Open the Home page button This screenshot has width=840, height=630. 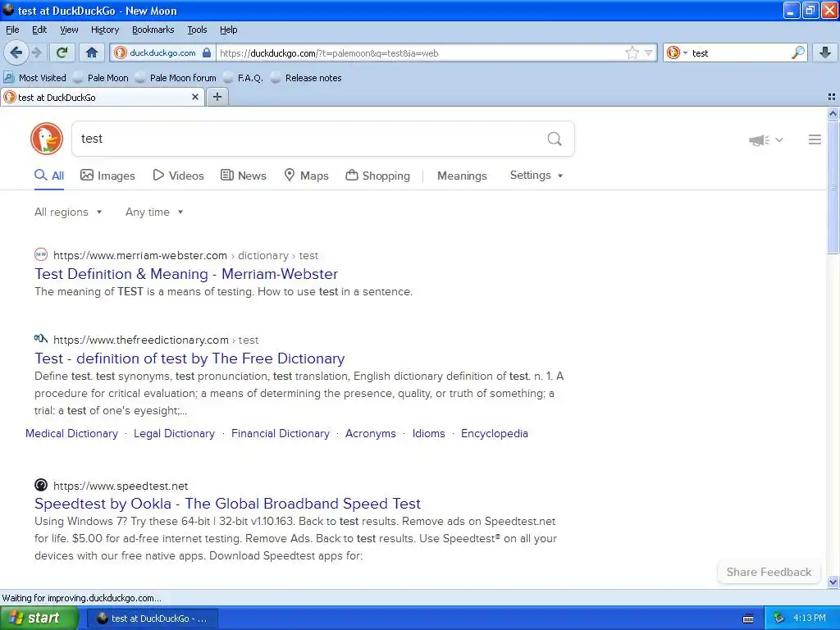pyautogui.click(x=92, y=52)
